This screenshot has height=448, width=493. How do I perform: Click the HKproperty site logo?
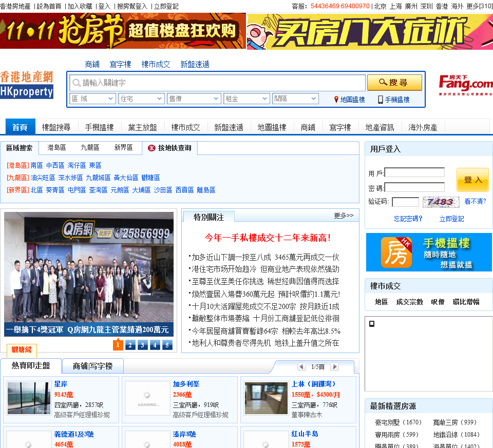pyautogui.click(x=27, y=85)
